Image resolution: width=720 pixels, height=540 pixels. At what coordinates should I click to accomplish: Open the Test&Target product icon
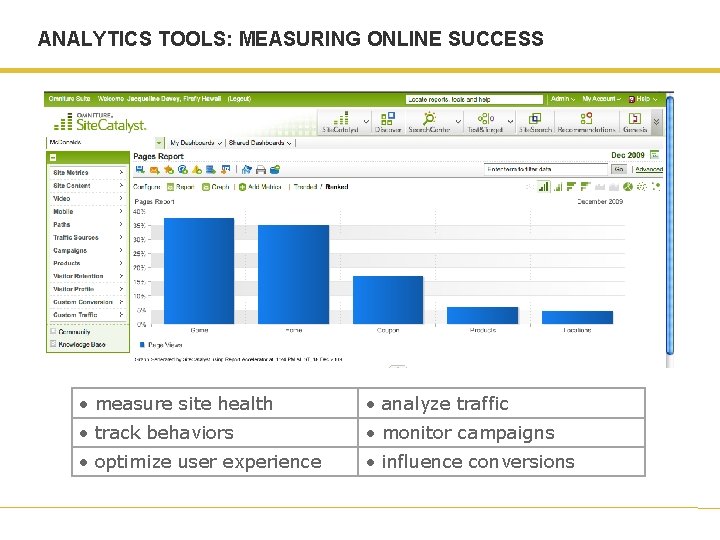pyautogui.click(x=485, y=118)
